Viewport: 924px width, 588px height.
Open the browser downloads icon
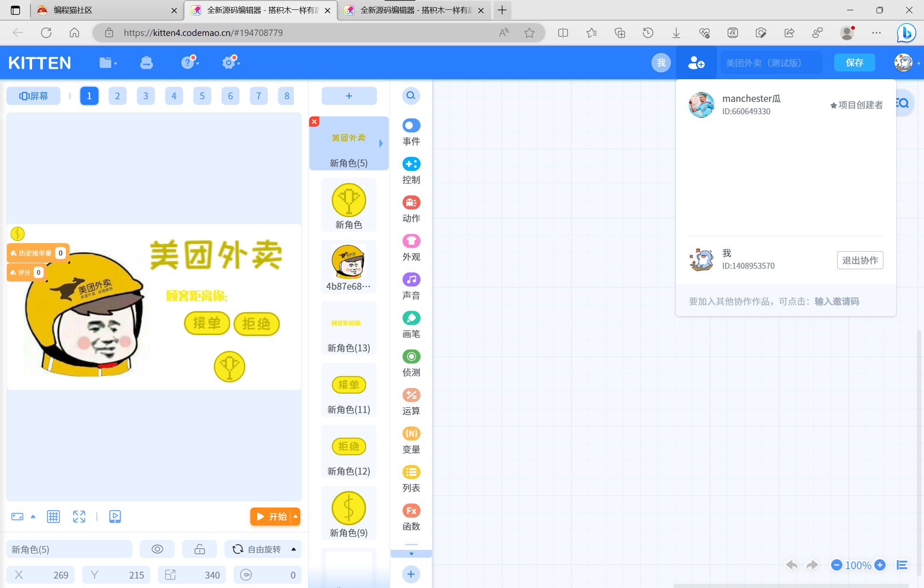(676, 33)
